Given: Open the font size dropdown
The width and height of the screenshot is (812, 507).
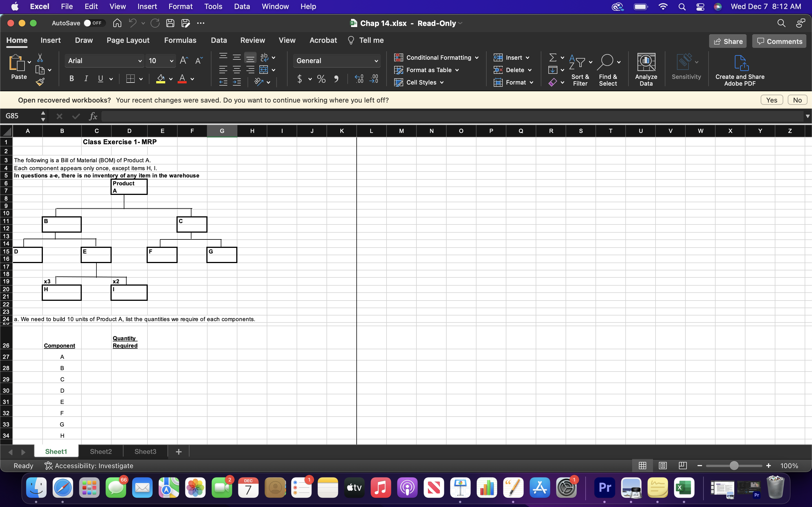Looking at the screenshot, I should click(171, 61).
